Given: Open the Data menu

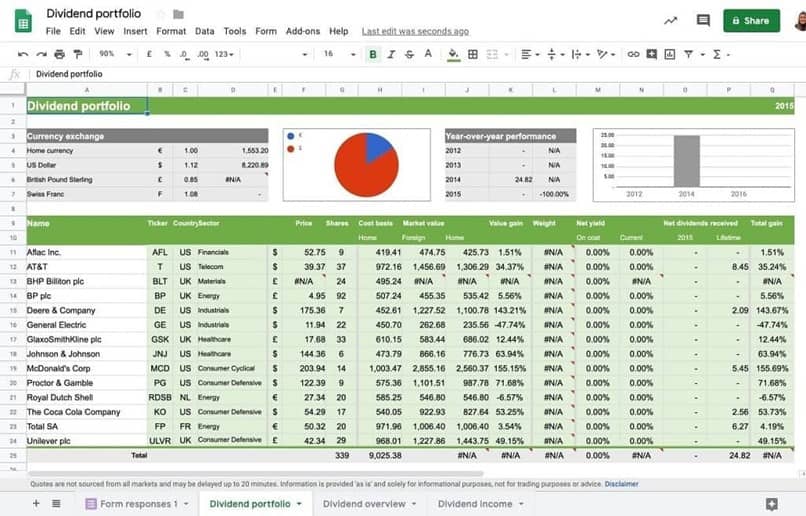Looking at the screenshot, I should click(205, 31).
